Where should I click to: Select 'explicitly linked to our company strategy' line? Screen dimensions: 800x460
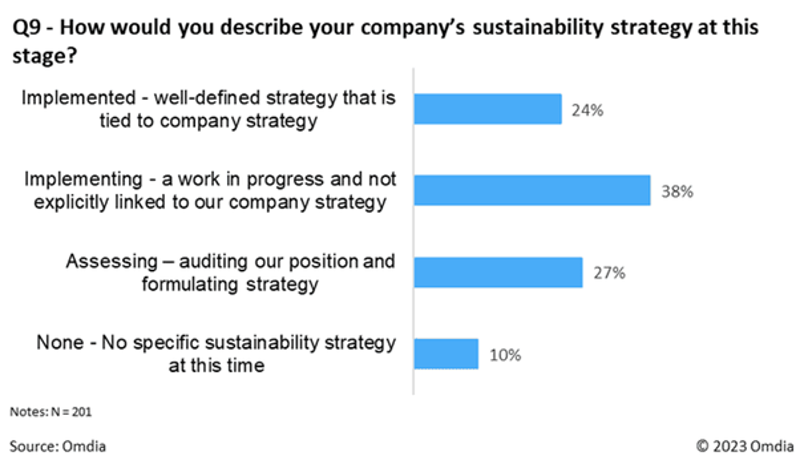[x=210, y=202]
